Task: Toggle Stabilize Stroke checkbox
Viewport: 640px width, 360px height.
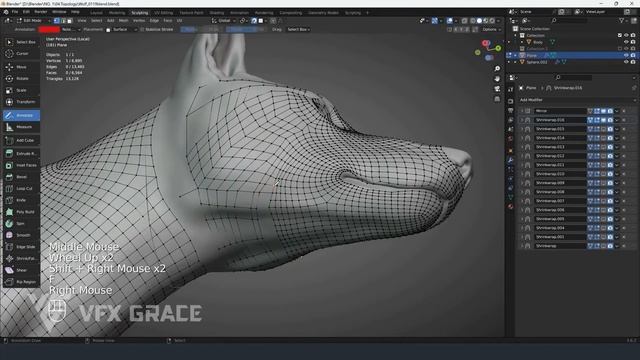Action: pos(142,29)
